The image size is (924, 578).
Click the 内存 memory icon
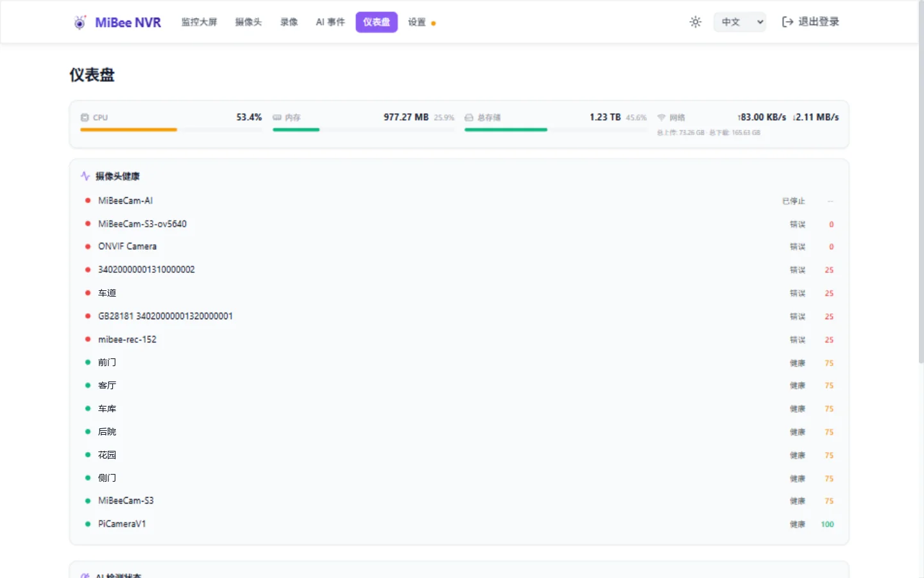click(277, 118)
